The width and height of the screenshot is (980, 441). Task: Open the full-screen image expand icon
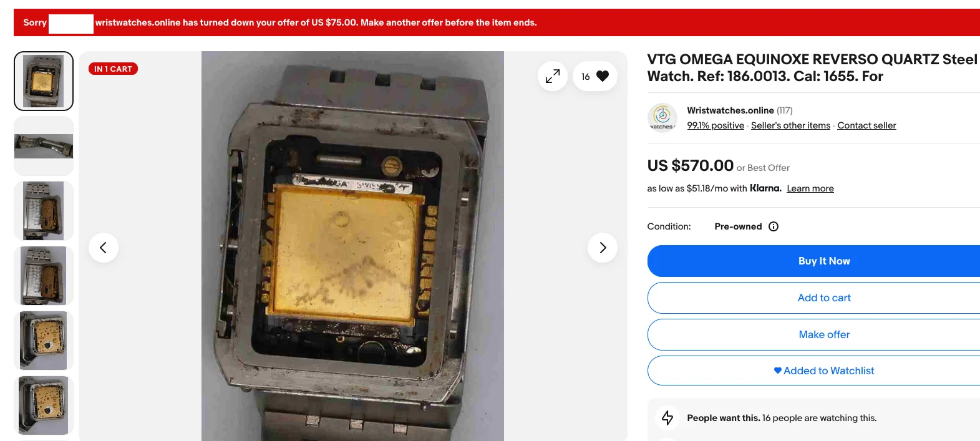(x=553, y=76)
